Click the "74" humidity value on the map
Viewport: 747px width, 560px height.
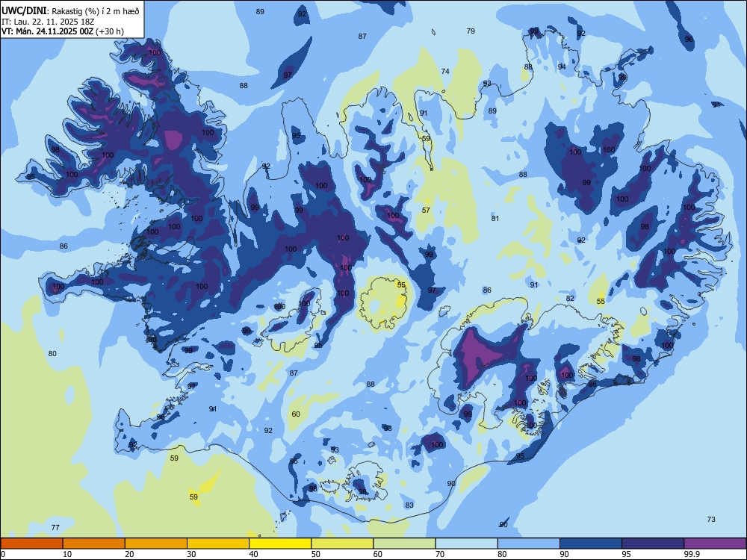[x=445, y=72]
